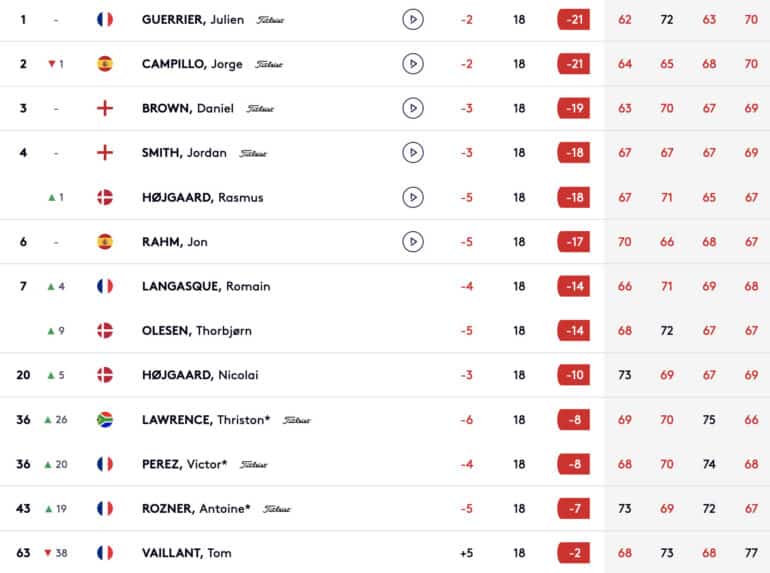
Task: Click Titleist logo next to Campillo
Action: 269,64
